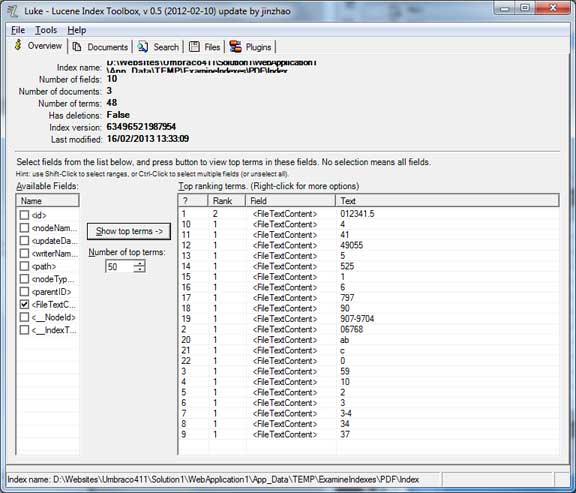This screenshot has height=493, width=576.
Task: Click the Number of top terms input field
Action: click(x=119, y=266)
